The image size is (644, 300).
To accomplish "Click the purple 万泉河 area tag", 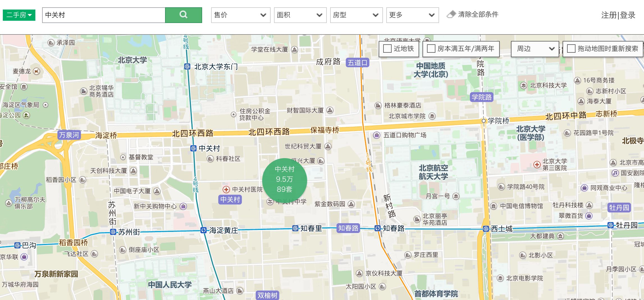I will [x=69, y=135].
